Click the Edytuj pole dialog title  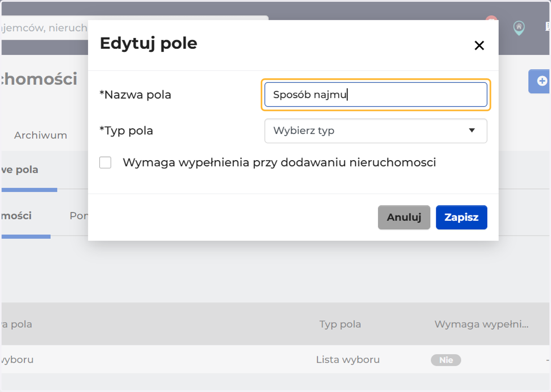[148, 44]
